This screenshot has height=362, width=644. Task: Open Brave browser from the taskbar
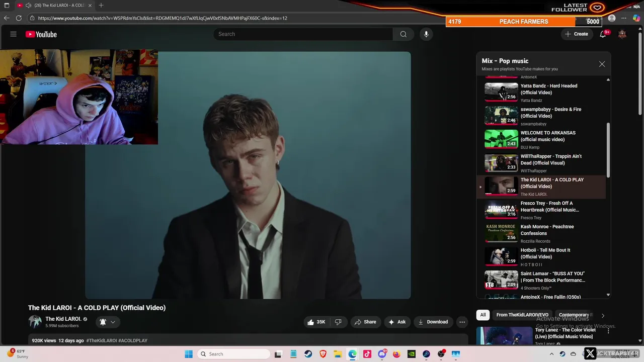point(323,354)
